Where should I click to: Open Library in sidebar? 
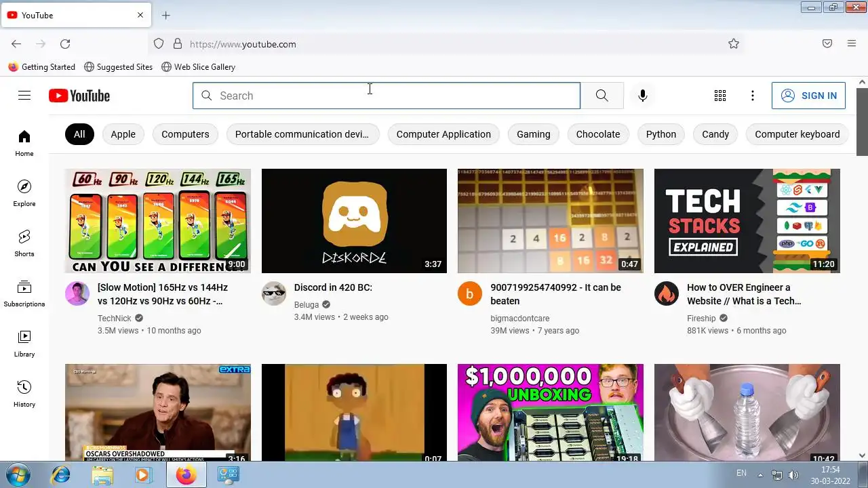click(24, 344)
